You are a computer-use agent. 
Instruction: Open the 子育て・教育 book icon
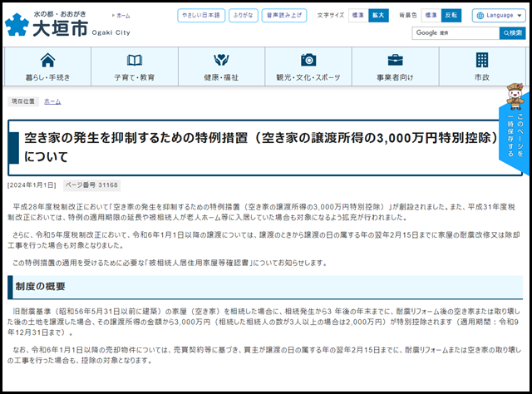(x=135, y=60)
